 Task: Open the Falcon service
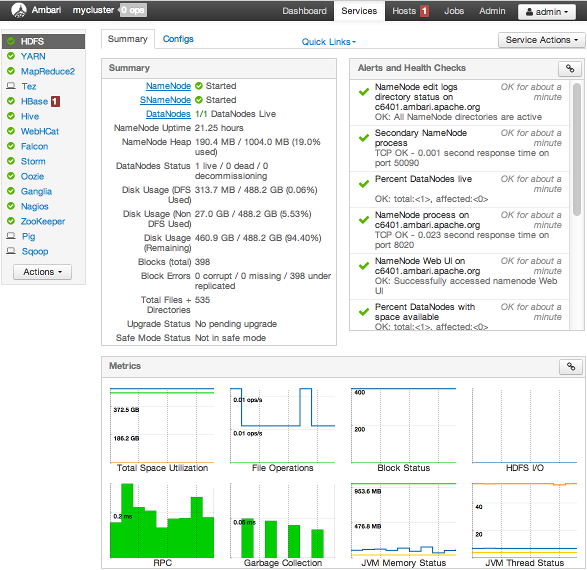(34, 146)
